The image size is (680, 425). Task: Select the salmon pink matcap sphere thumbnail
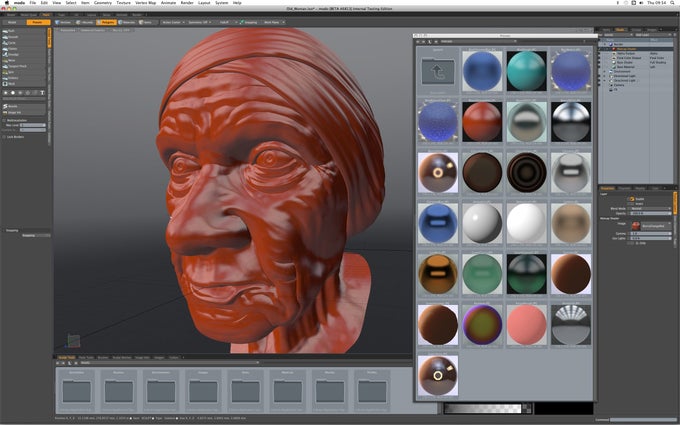coord(526,325)
